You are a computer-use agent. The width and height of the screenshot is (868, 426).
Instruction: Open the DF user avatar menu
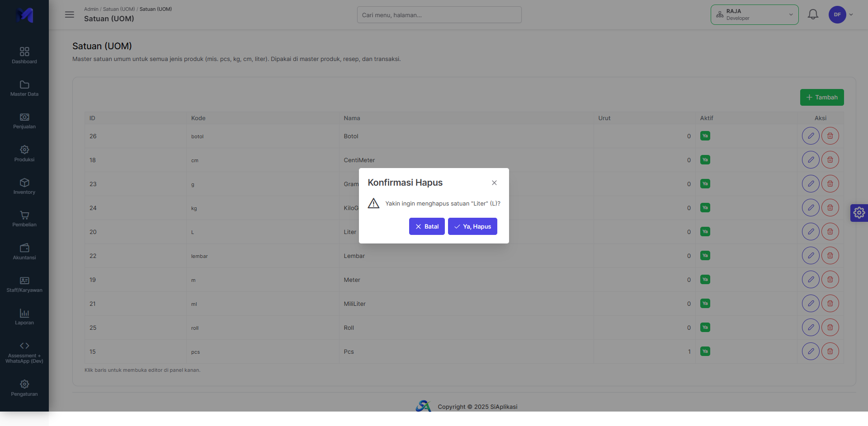(840, 14)
